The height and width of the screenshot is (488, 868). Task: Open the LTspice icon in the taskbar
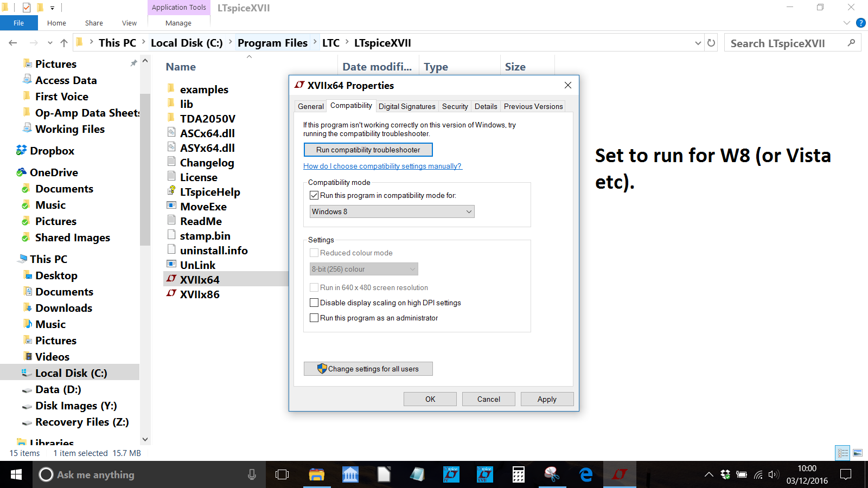620,474
